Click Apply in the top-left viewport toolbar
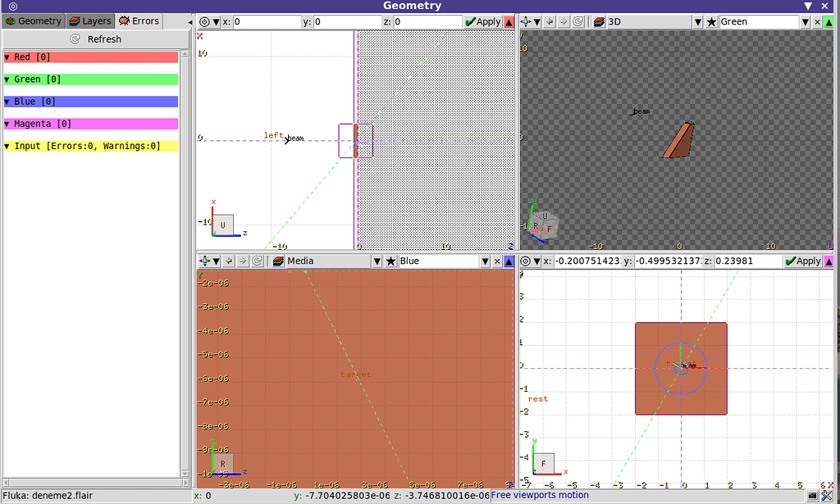The image size is (840, 504). tap(482, 22)
